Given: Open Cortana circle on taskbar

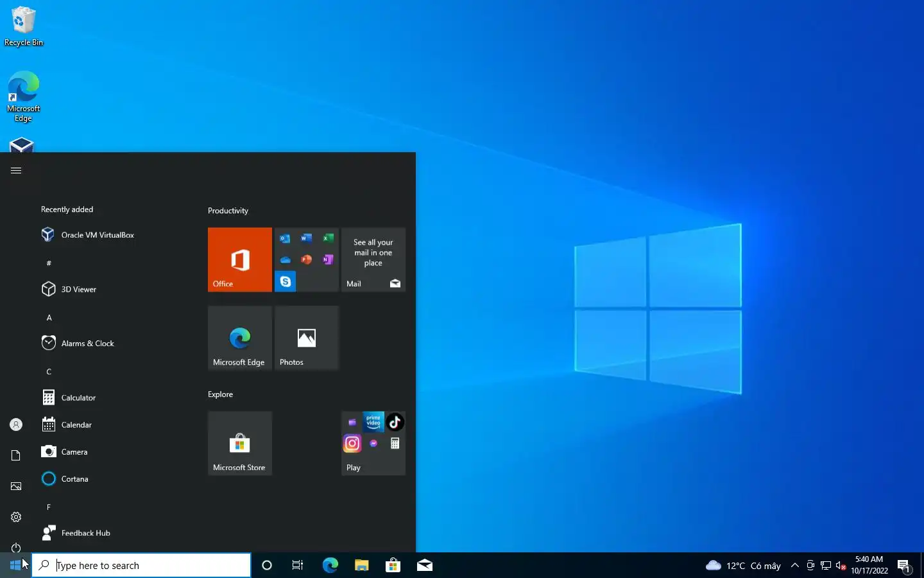Looking at the screenshot, I should pos(267,565).
